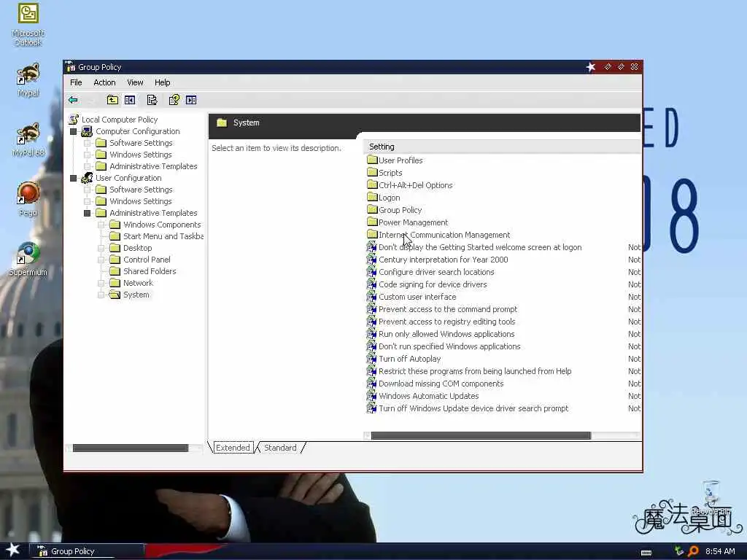Click the Back arrow toolbar button

(x=74, y=100)
